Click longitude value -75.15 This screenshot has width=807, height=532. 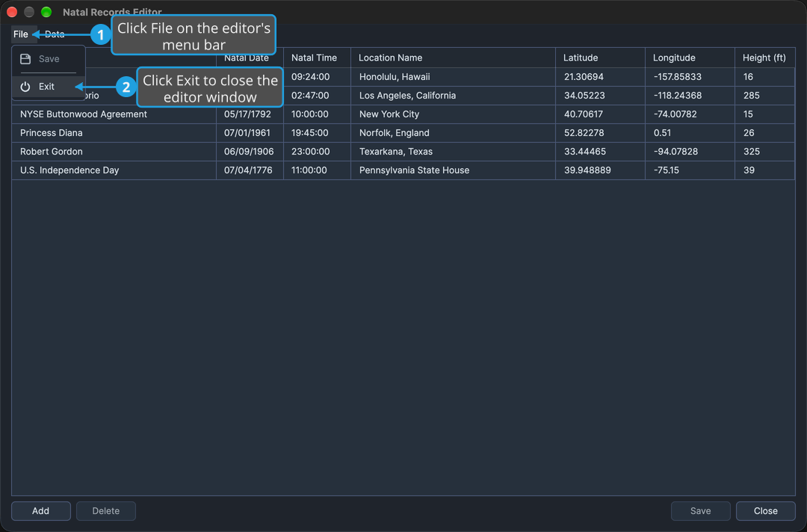(x=690, y=170)
